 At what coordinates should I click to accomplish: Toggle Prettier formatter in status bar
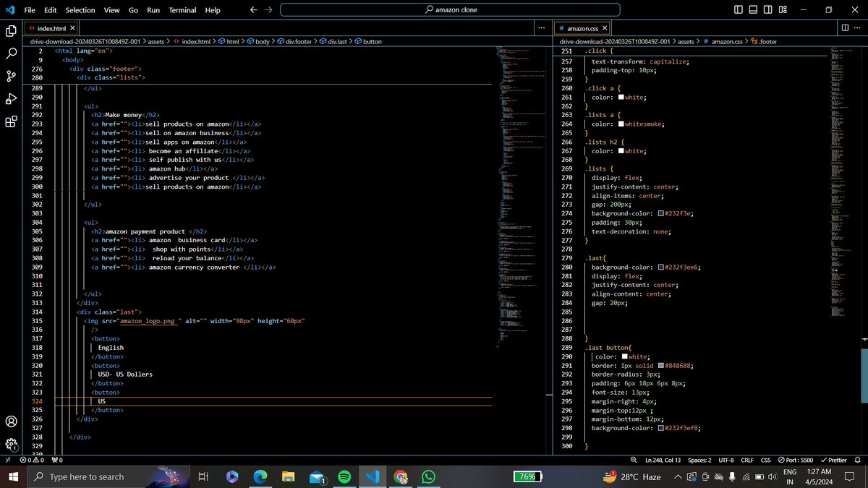833,460
